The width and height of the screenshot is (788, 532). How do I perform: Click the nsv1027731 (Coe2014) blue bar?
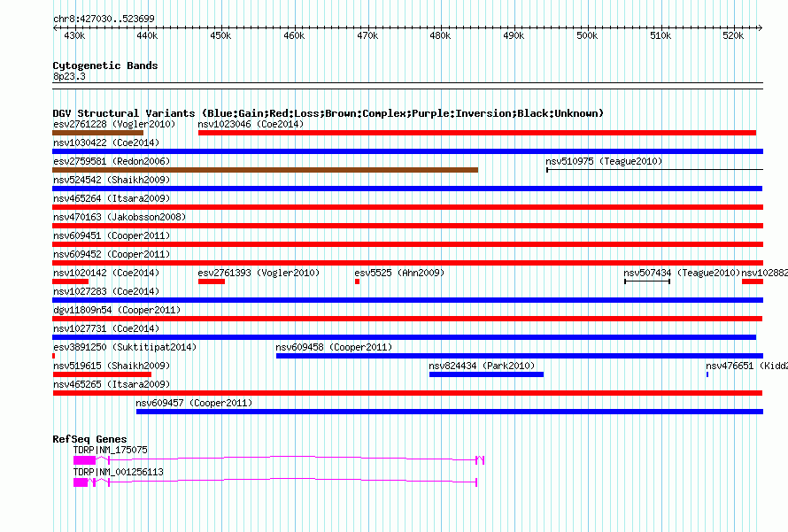pyautogui.click(x=405, y=337)
